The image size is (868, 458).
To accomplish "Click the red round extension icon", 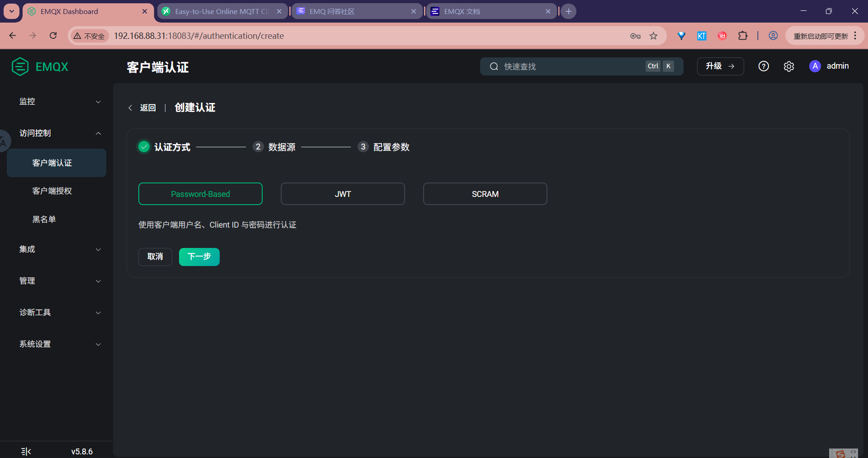I will tap(722, 36).
